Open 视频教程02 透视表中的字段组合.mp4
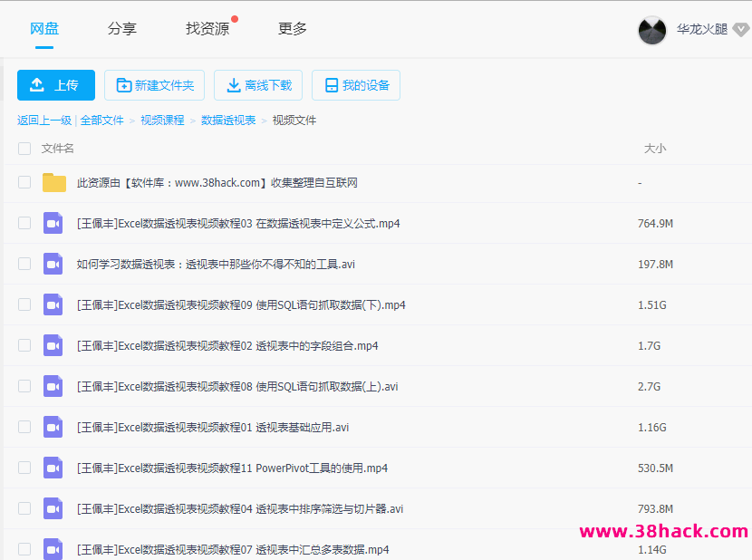 click(227, 346)
